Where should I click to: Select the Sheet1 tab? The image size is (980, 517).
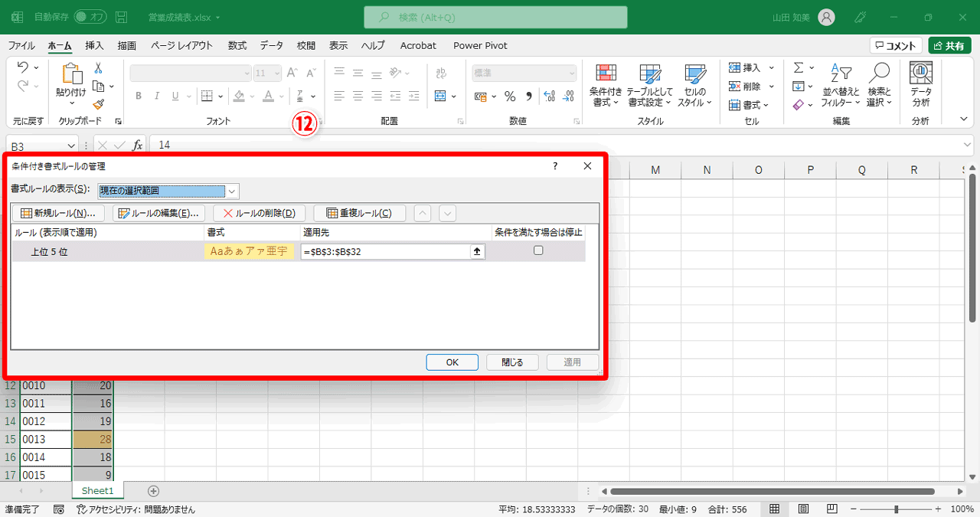(x=97, y=491)
